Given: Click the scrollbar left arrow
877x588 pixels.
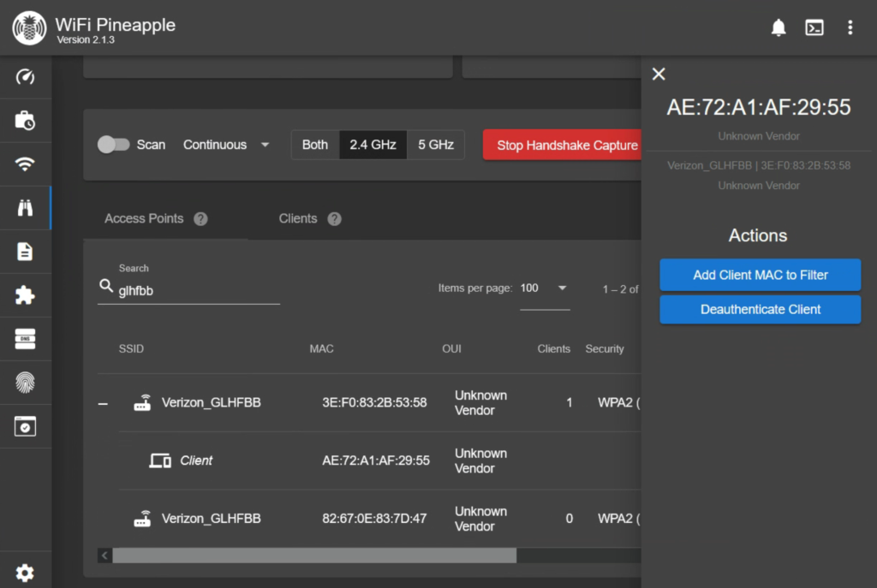Looking at the screenshot, I should pos(104,555).
